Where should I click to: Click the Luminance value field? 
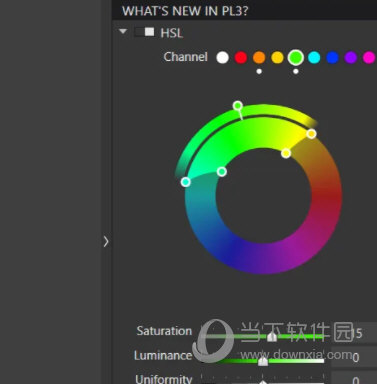click(354, 357)
